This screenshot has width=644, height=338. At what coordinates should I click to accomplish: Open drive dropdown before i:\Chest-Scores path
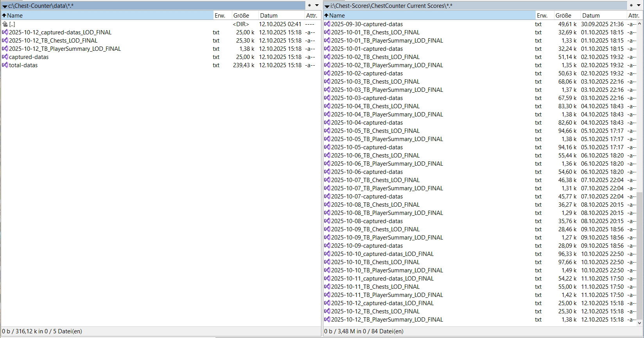click(327, 6)
